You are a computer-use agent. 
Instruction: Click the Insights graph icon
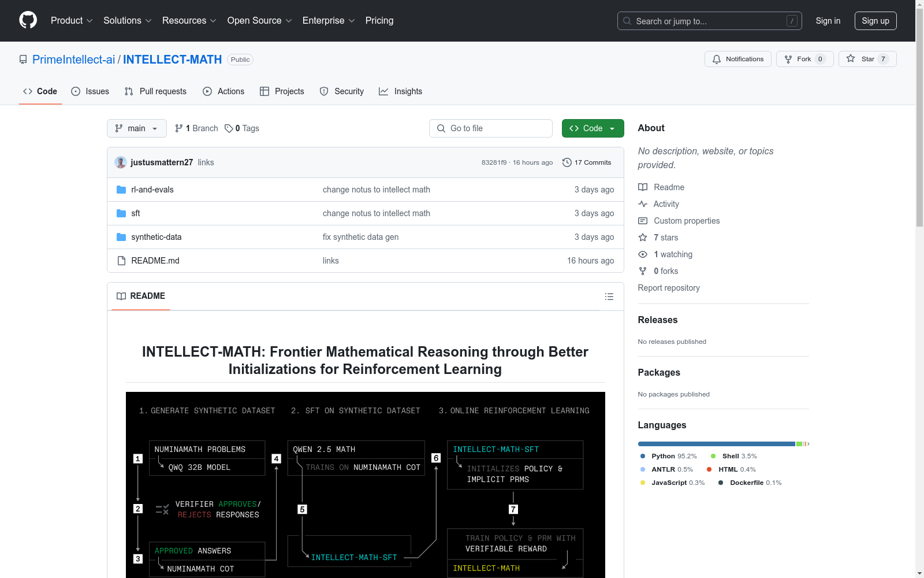(383, 91)
